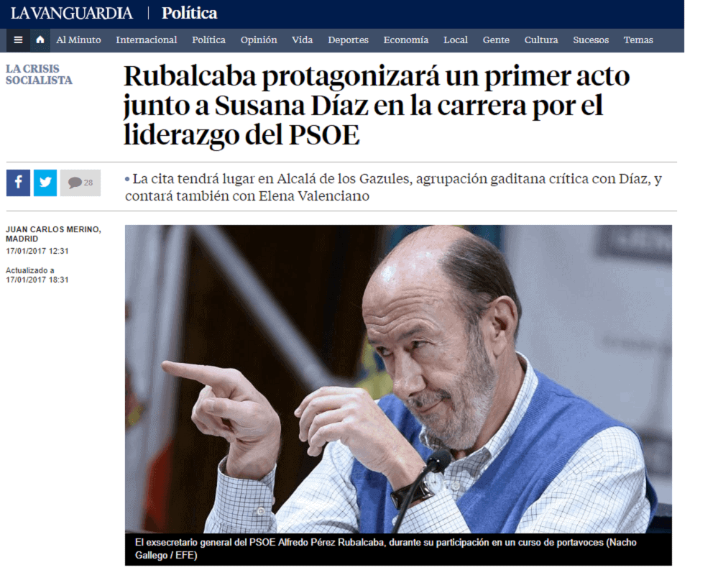Go to the Cultura section
This screenshot has height=588, width=718.
click(541, 40)
